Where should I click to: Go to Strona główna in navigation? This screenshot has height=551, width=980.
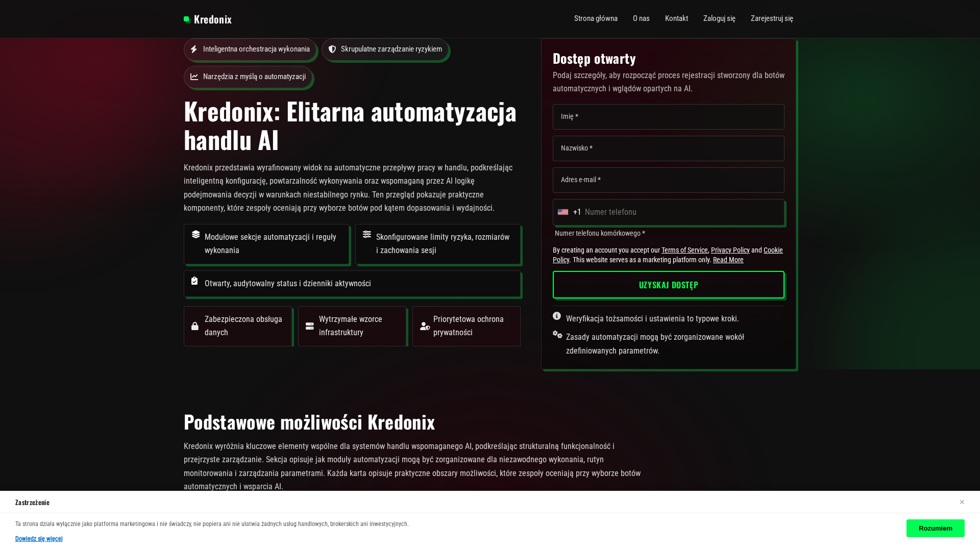point(596,18)
